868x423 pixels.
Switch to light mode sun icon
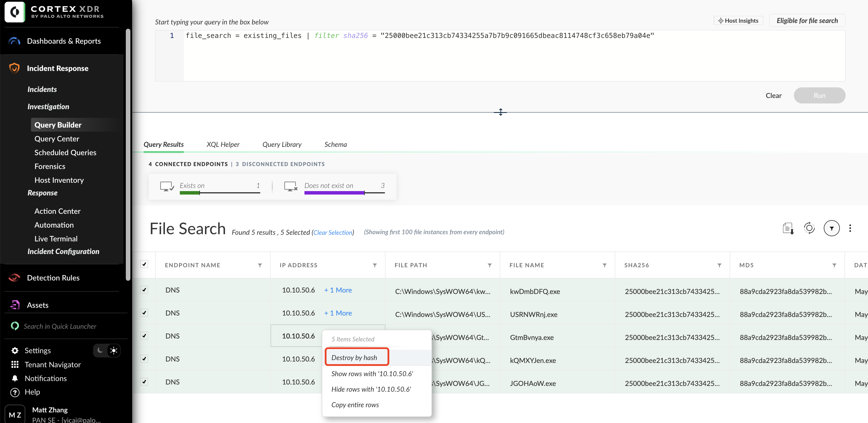113,351
